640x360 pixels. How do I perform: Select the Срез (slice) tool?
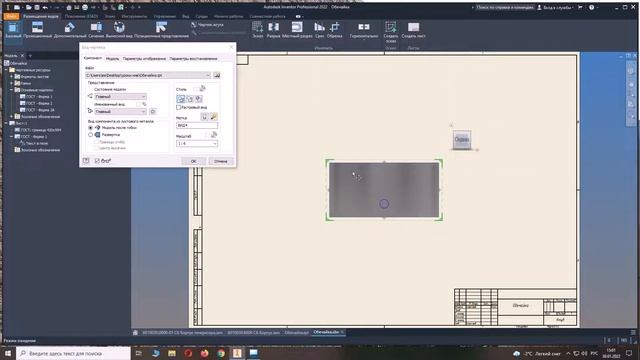tap(319, 30)
